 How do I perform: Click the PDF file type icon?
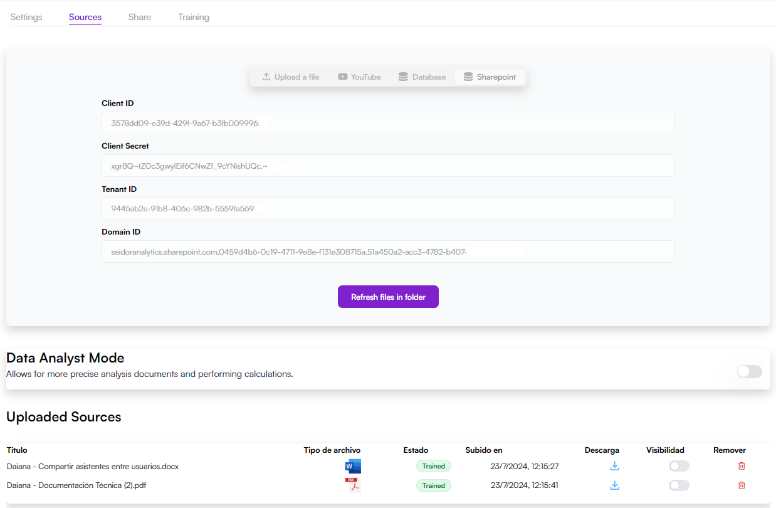click(x=352, y=485)
